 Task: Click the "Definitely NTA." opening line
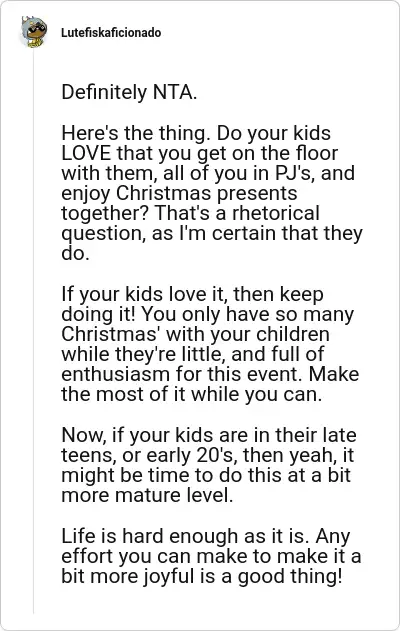pyautogui.click(x=129, y=92)
